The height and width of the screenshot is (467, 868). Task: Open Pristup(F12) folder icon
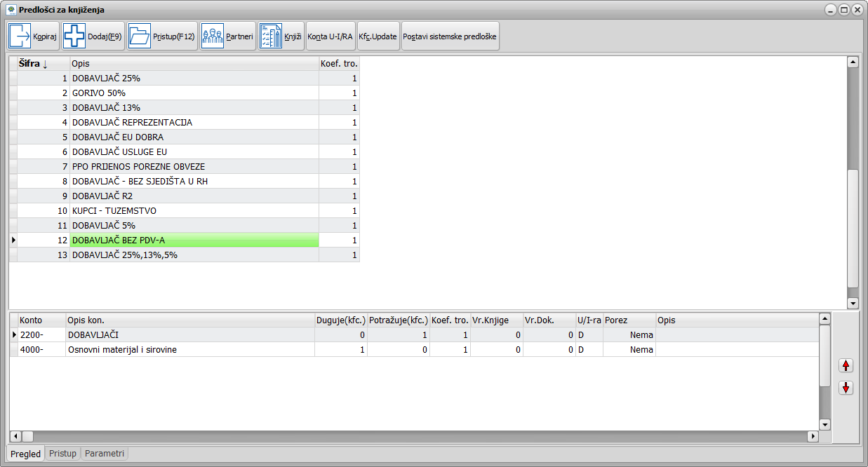tap(140, 36)
